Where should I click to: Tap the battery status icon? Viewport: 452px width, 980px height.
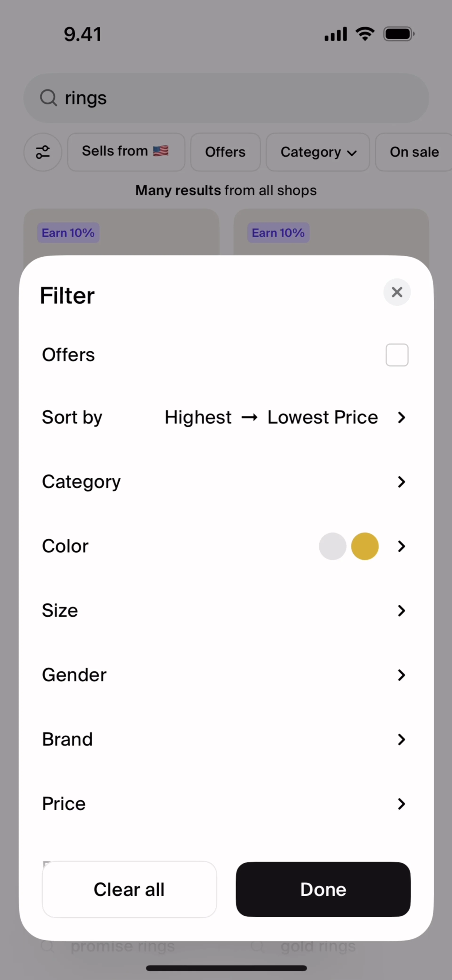click(398, 34)
